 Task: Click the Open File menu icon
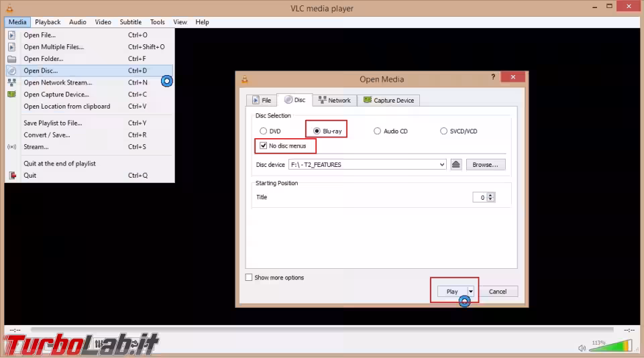12,36
